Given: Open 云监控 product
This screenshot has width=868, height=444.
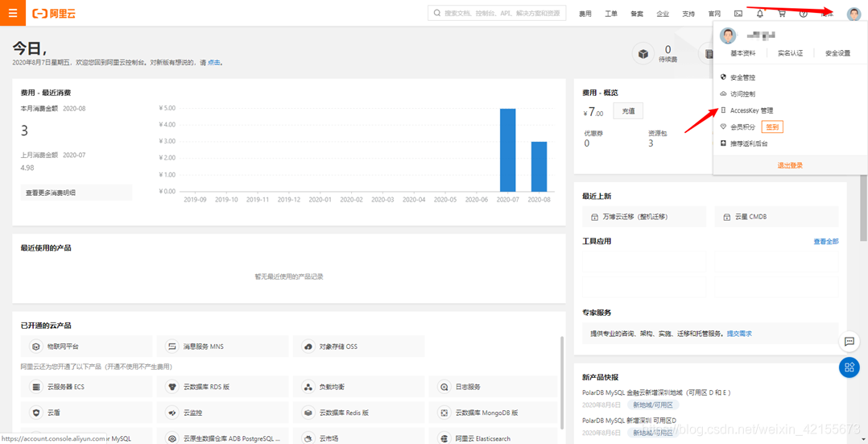Looking at the screenshot, I should coord(222,413).
